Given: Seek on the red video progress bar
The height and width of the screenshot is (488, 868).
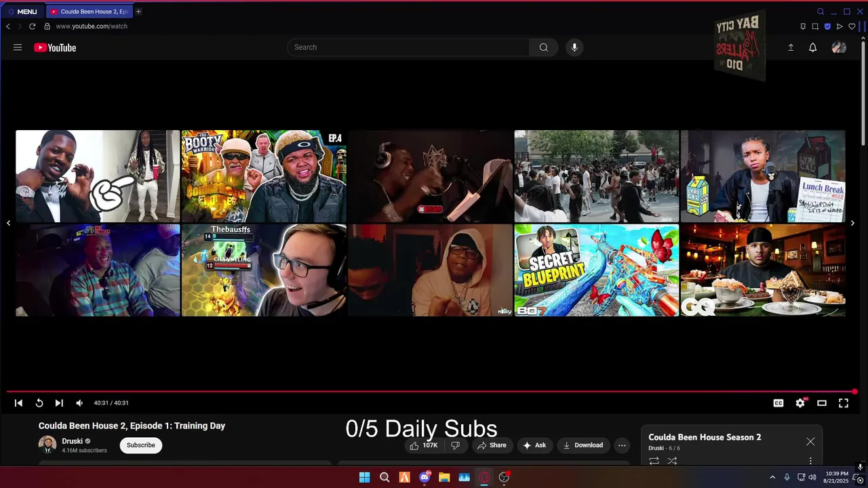Looking at the screenshot, I should (x=431, y=392).
